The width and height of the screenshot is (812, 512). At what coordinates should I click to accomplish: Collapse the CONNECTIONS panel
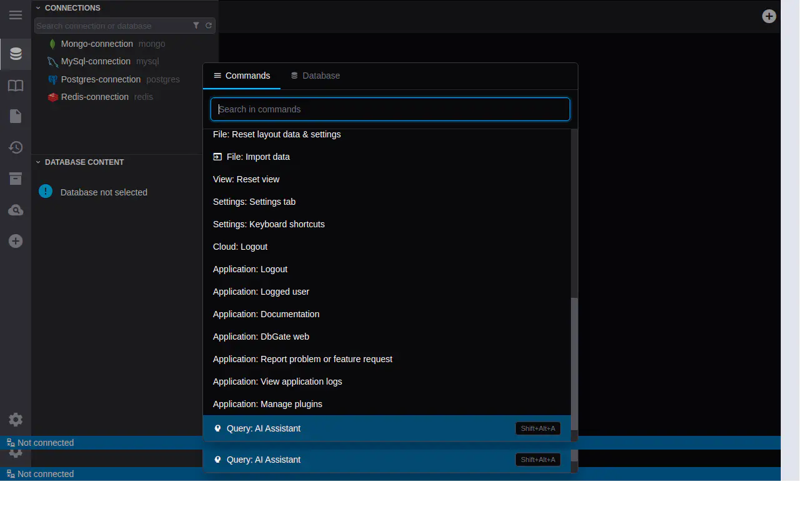[38, 8]
